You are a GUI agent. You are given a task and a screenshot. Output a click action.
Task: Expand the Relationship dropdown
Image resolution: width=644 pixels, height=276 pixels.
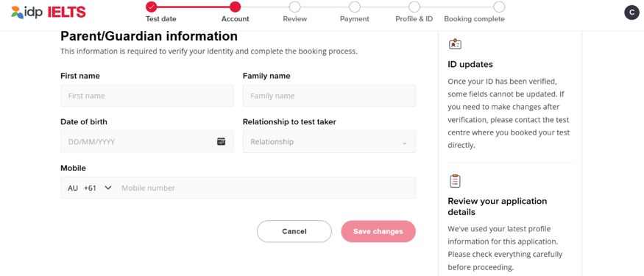329,142
